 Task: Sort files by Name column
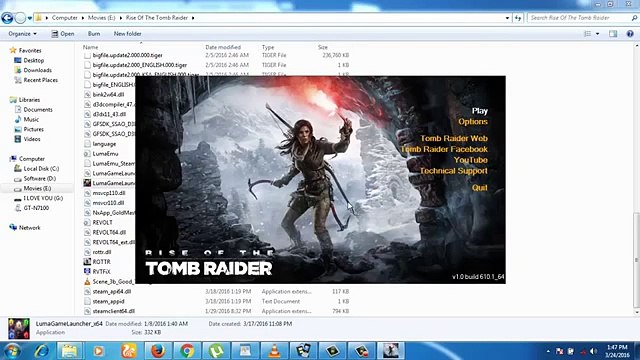click(x=91, y=47)
